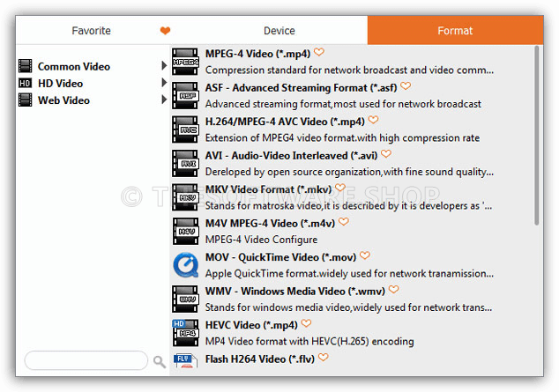Select the Flash FLV file icon
This screenshot has height=392, width=559.
[x=185, y=360]
